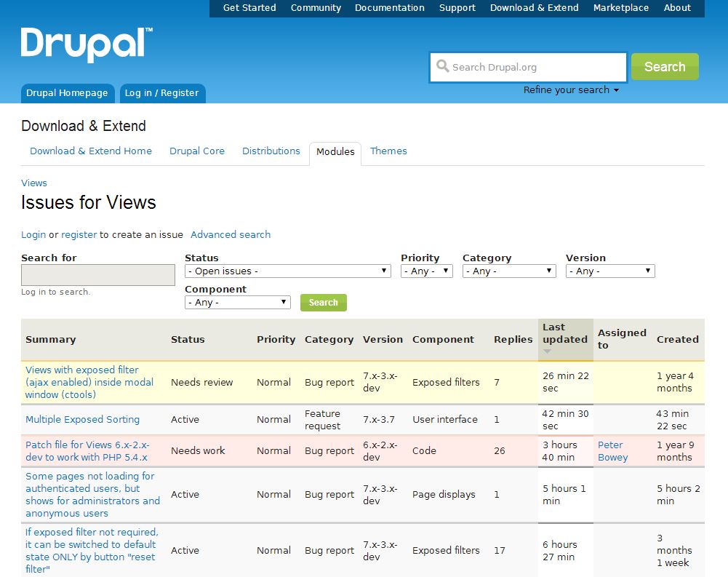The height and width of the screenshot is (577, 728).
Task: Click the green issue filter Search button
Action: [x=323, y=303]
